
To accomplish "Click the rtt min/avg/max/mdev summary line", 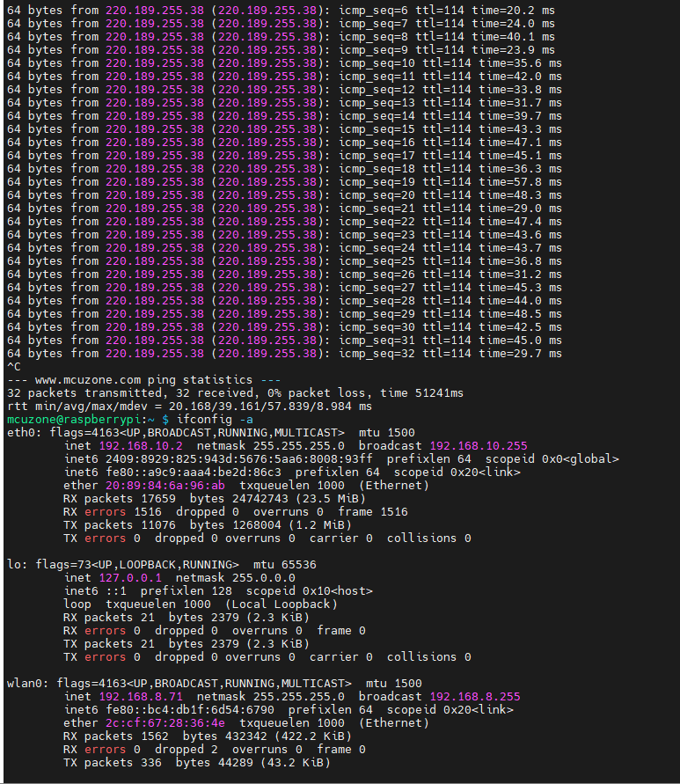I will point(189,407).
